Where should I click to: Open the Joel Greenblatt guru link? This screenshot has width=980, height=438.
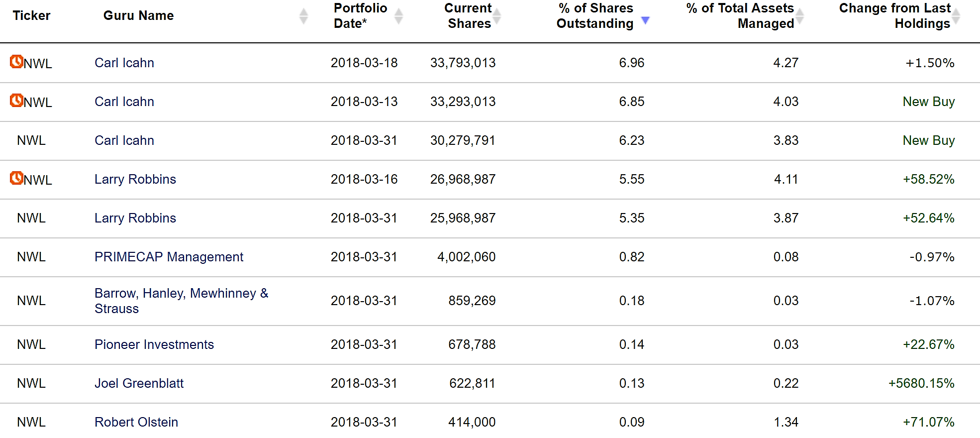coord(139,383)
